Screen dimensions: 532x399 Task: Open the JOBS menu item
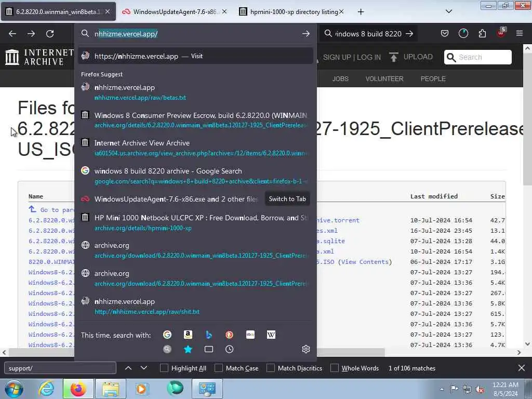[340, 79]
